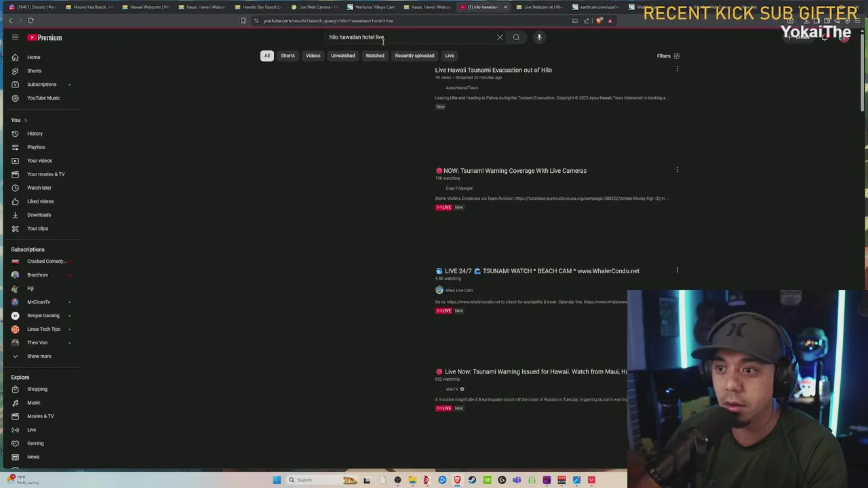Open Your videos in the sidebar
This screenshot has height=488, width=868.
click(x=41, y=161)
